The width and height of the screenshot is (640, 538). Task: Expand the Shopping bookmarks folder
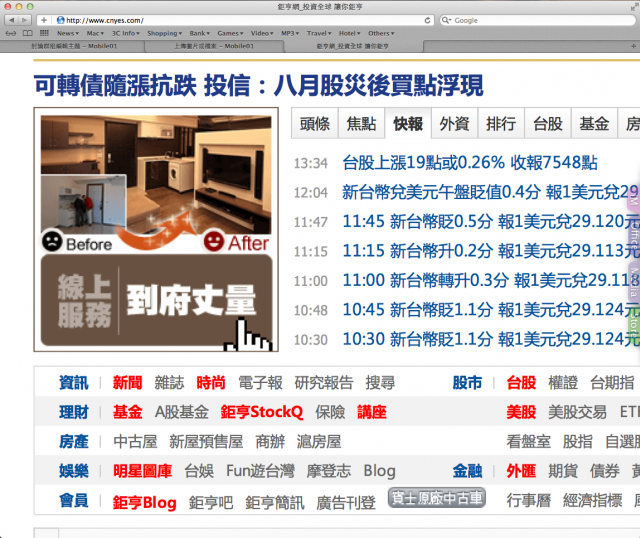pos(164,33)
